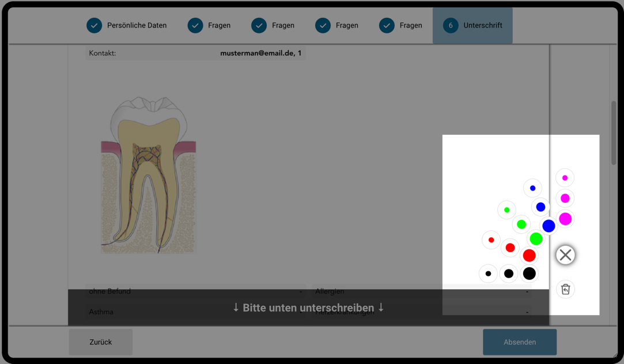Image resolution: width=624 pixels, height=364 pixels.
Task: Select the large blue pen dot
Action: tap(549, 226)
